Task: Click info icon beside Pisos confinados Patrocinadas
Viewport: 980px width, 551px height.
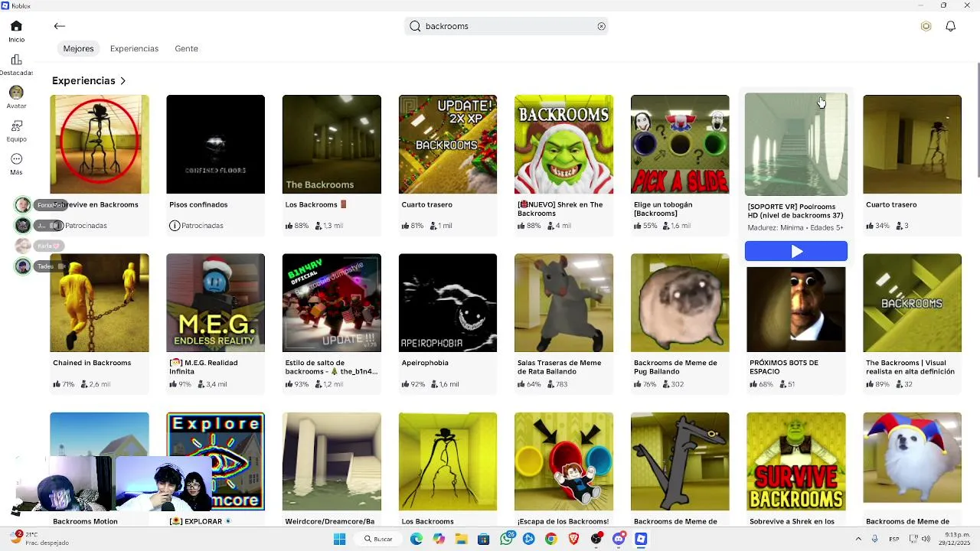Action: click(x=174, y=226)
